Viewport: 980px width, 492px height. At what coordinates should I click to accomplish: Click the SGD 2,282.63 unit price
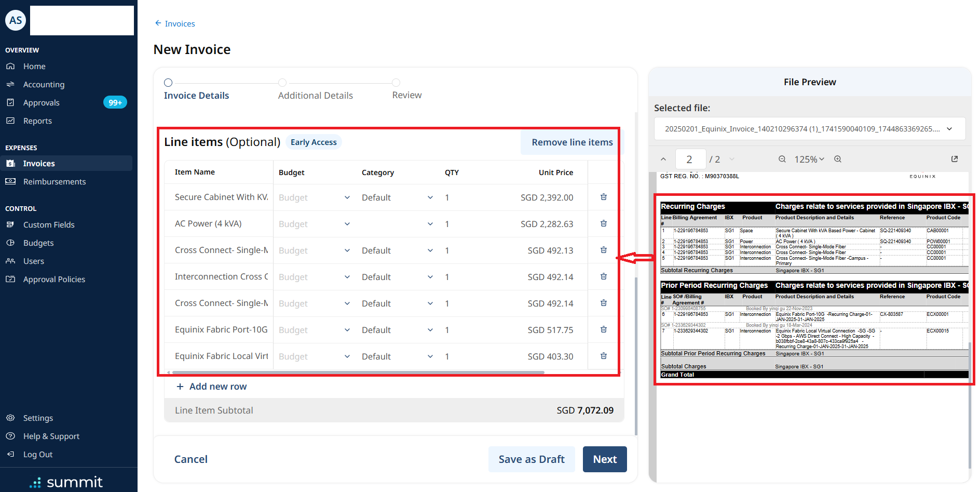click(547, 224)
